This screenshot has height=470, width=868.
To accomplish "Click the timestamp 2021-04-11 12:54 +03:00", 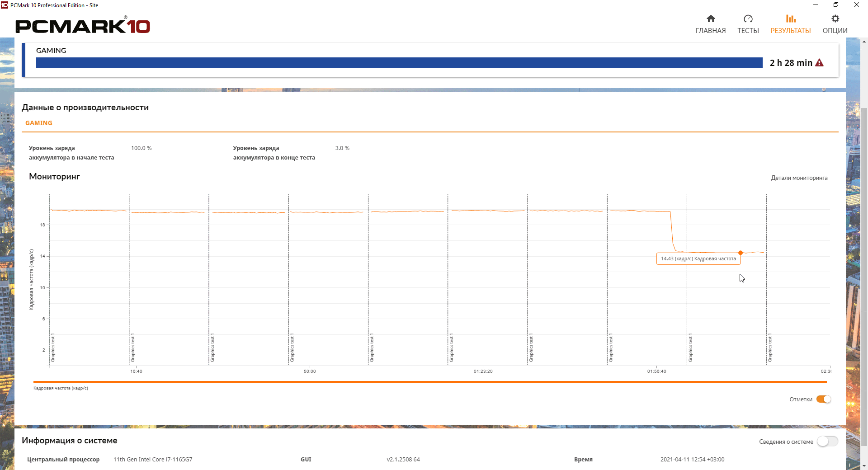I will [x=692, y=460].
